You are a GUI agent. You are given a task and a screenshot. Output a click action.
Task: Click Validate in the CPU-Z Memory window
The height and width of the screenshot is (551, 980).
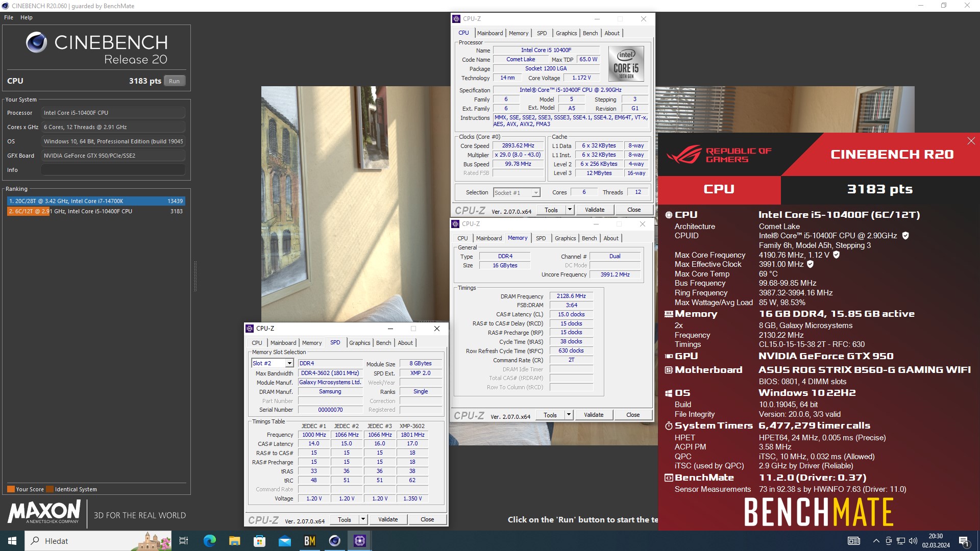(594, 415)
